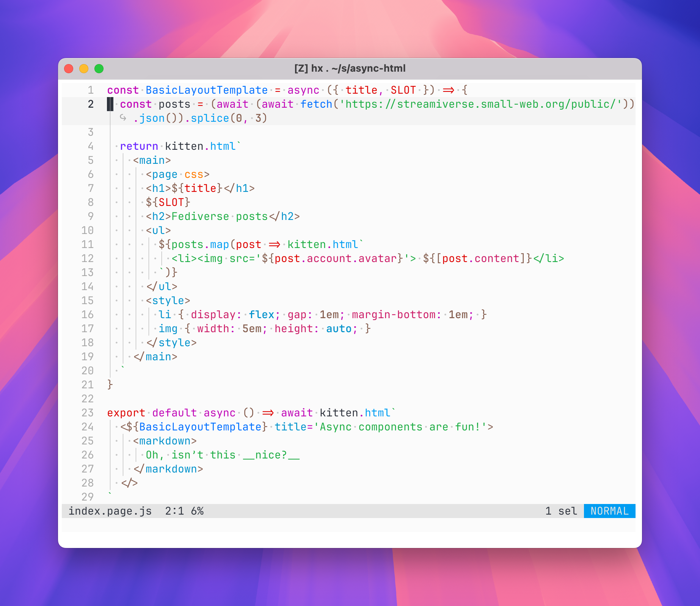
Task: Click line number 12 in the gutter
Action: point(88,259)
